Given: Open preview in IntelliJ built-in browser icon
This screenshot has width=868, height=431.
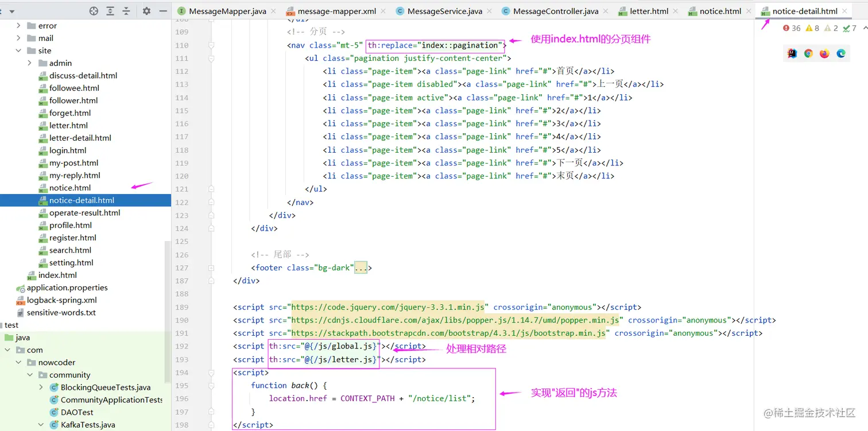Looking at the screenshot, I should (792, 53).
